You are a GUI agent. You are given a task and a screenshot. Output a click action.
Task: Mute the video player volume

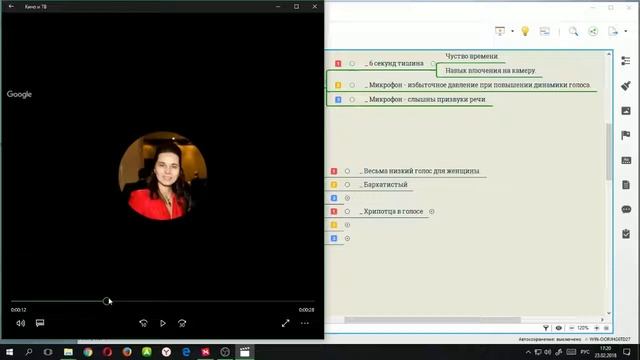point(20,323)
